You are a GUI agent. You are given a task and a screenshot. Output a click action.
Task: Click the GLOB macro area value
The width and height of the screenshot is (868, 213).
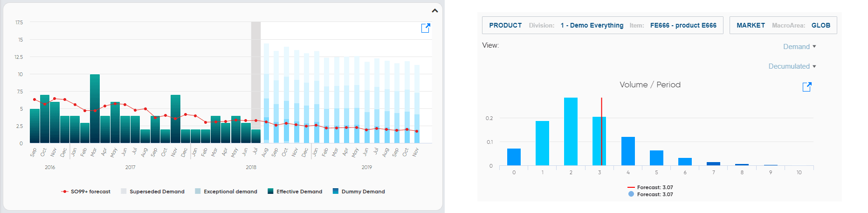pos(821,25)
